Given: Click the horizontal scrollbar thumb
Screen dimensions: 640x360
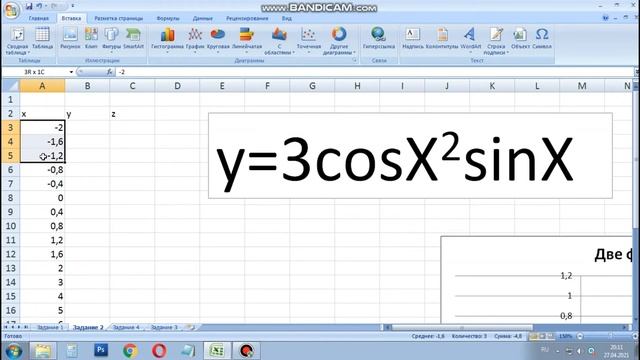Looking at the screenshot, I should click(x=462, y=327).
